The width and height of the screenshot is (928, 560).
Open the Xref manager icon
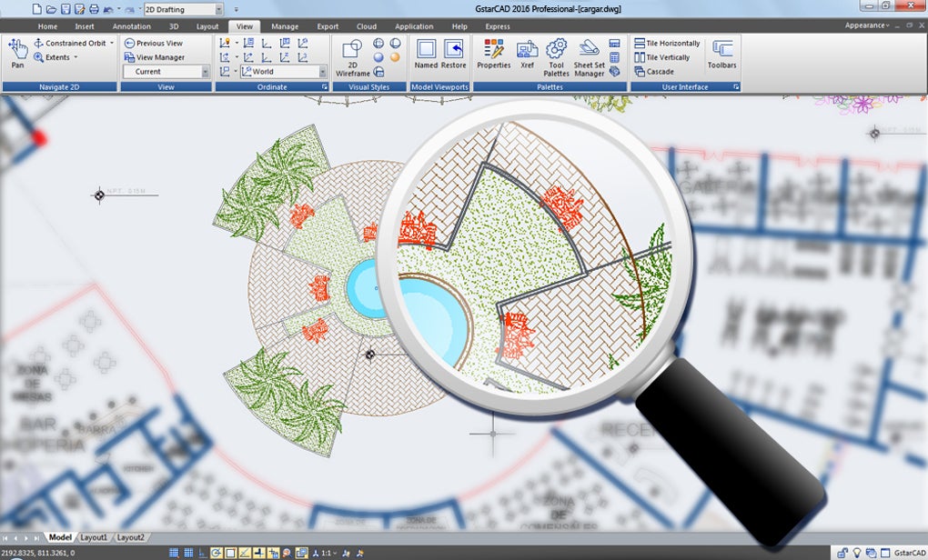527,54
